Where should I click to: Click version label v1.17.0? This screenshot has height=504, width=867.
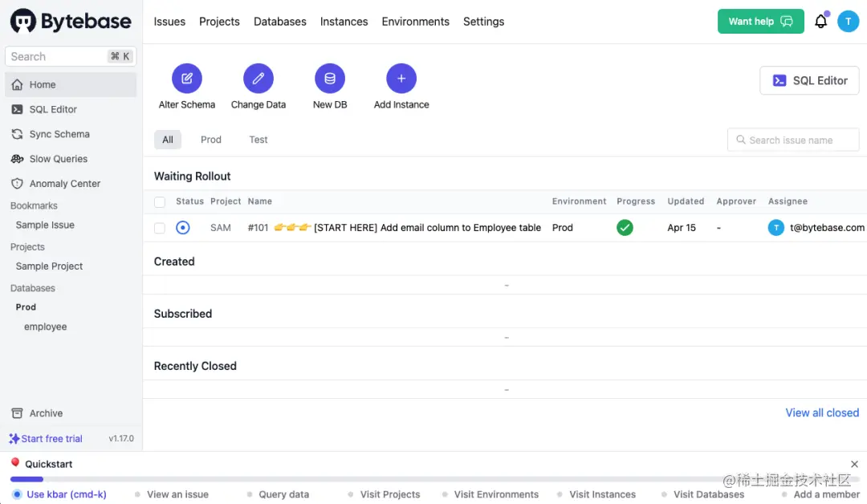[x=121, y=439]
